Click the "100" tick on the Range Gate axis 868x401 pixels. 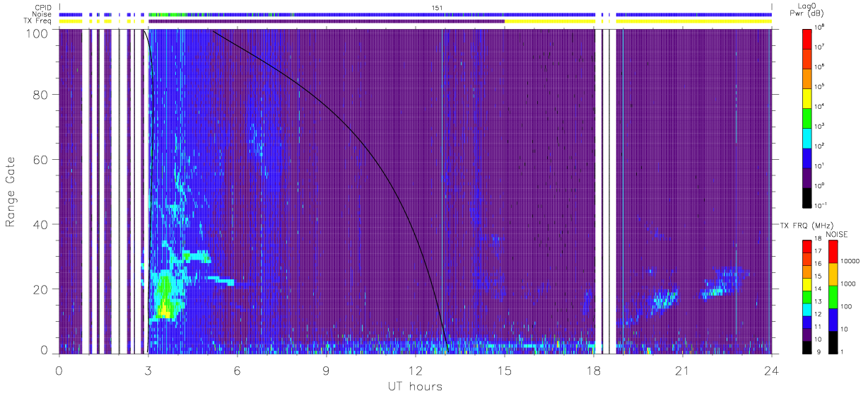(37, 33)
